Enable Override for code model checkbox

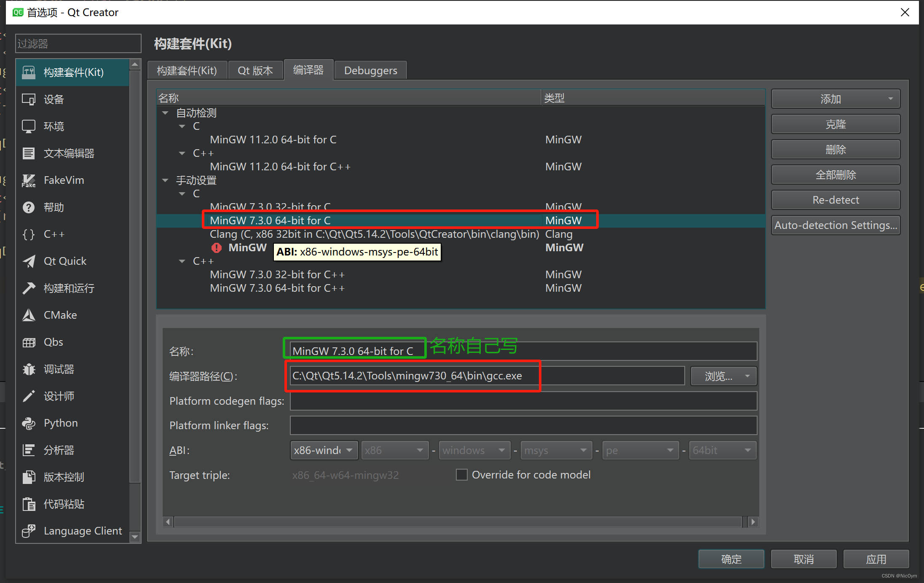[x=462, y=475]
